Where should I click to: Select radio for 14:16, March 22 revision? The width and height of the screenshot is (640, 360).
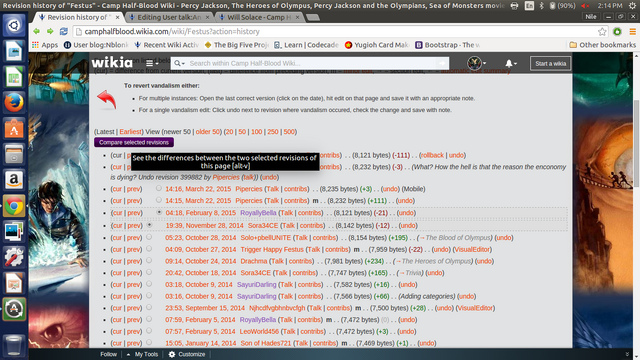[159, 188]
